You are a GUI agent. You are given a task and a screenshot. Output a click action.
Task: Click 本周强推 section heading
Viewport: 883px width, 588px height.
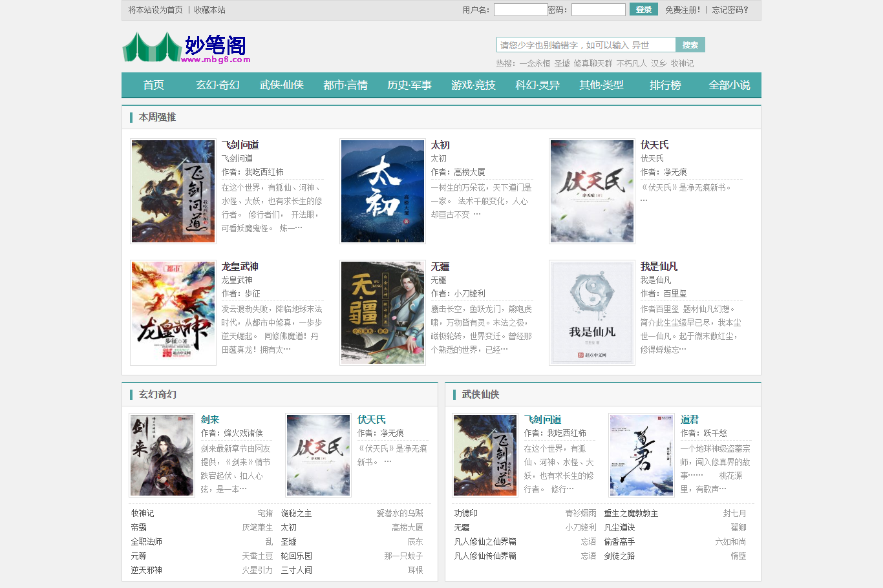point(157,117)
